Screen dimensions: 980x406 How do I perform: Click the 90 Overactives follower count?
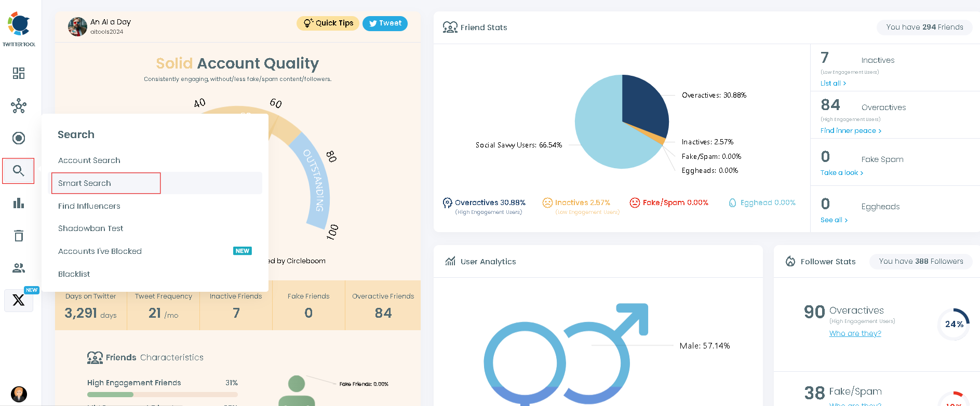(814, 312)
